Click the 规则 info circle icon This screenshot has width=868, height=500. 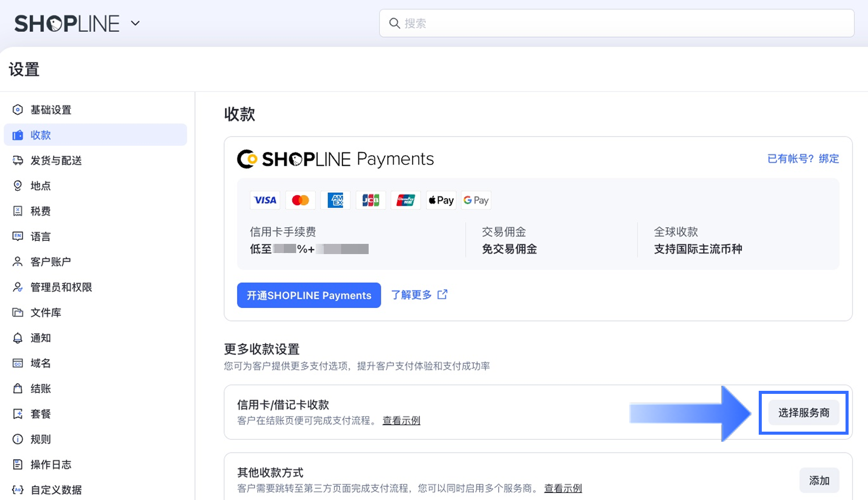click(18, 439)
